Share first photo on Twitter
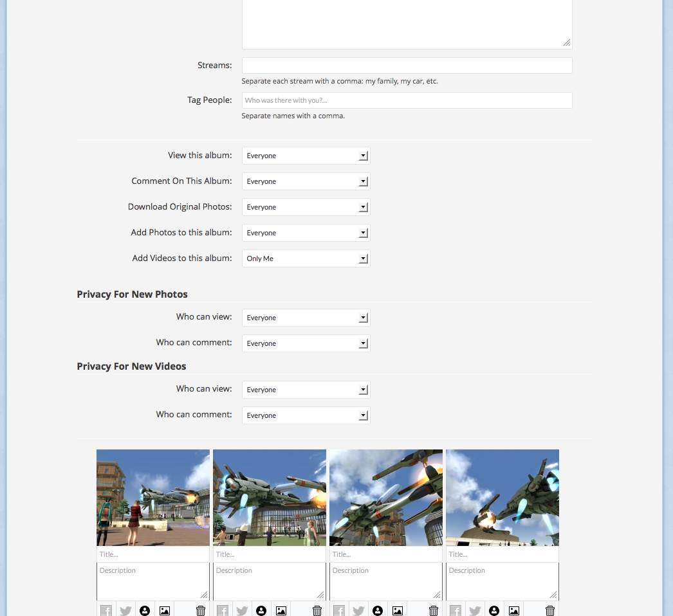 125,610
